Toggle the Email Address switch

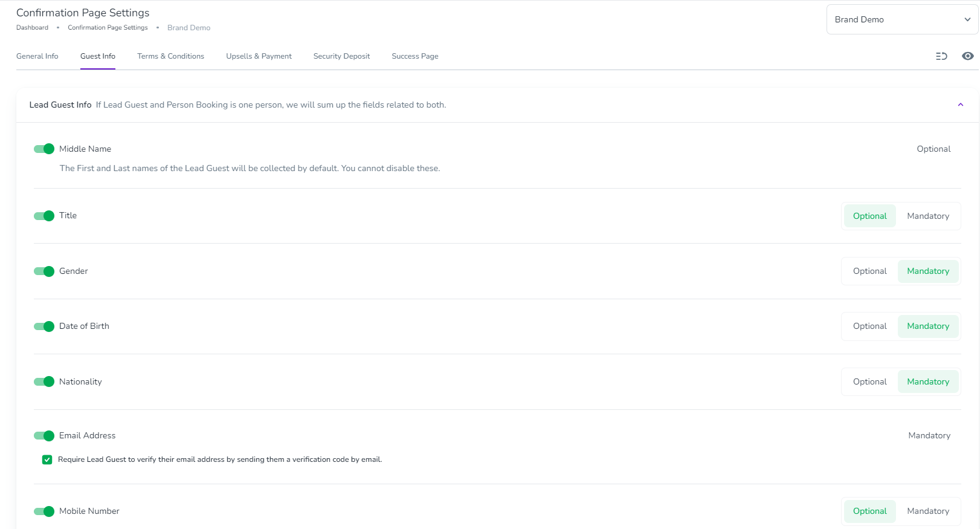tap(44, 436)
